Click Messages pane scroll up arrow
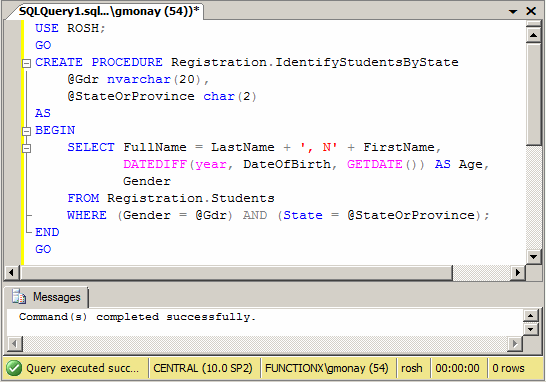The height and width of the screenshot is (382, 546). [x=530, y=315]
